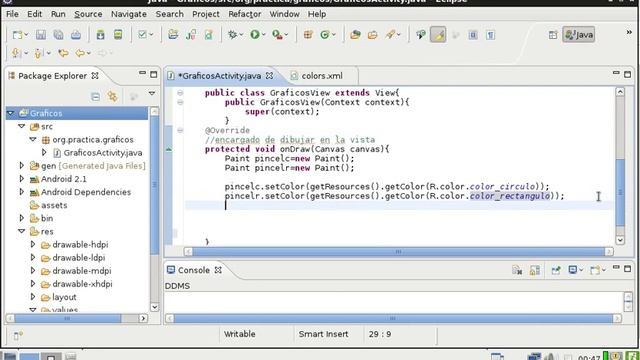Open Run button dropdown arrow
This screenshot has width=640, height=360.
coord(263,35)
